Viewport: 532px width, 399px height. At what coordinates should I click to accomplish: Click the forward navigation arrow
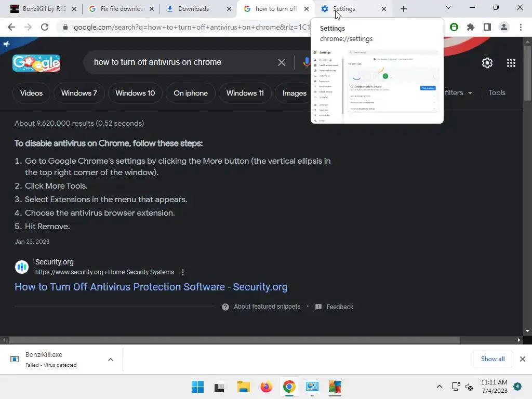pos(28,27)
